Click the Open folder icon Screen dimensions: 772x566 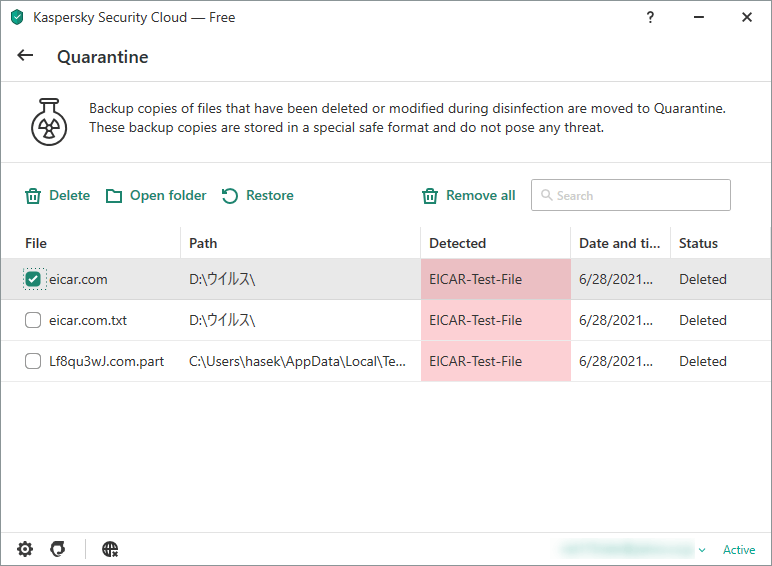(114, 196)
